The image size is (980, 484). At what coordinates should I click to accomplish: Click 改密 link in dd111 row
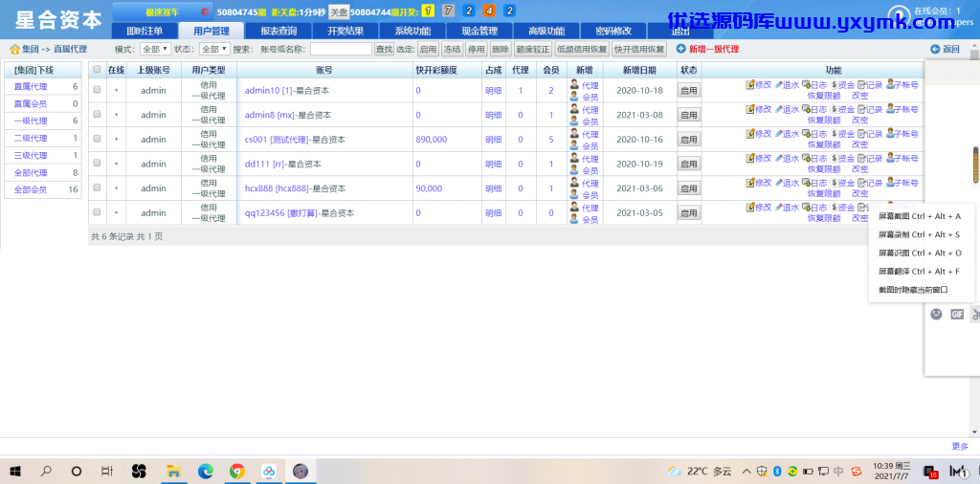pyautogui.click(x=860, y=168)
